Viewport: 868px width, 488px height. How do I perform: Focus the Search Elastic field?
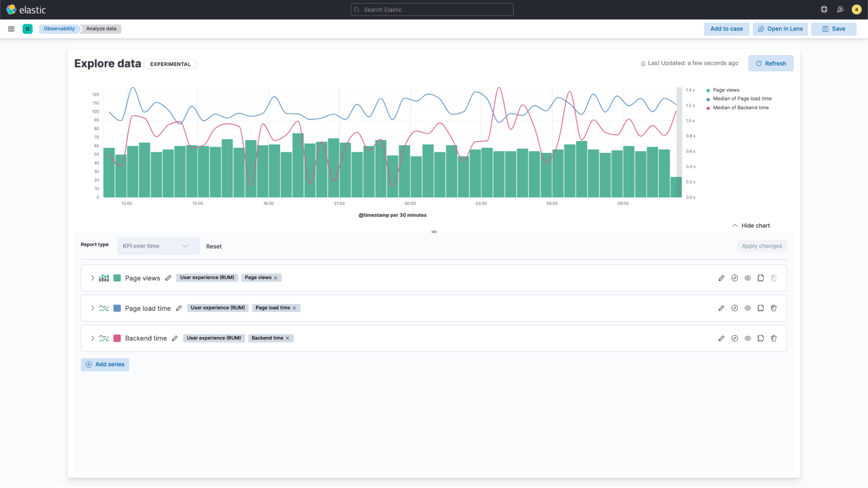pyautogui.click(x=432, y=10)
